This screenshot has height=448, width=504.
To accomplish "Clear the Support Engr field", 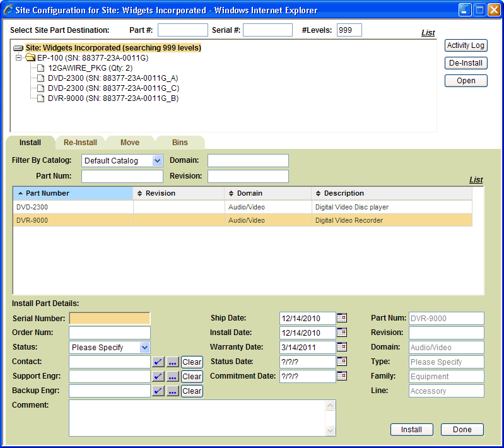I will point(192,377).
